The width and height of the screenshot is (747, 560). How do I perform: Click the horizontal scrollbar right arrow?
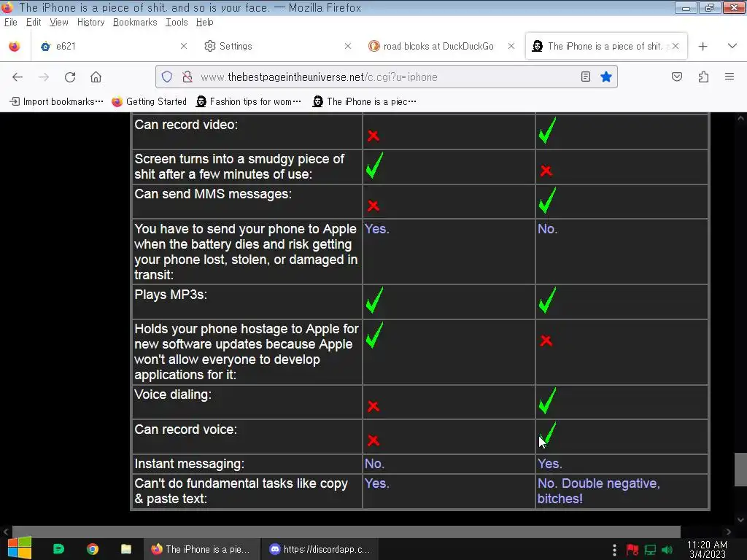click(729, 532)
